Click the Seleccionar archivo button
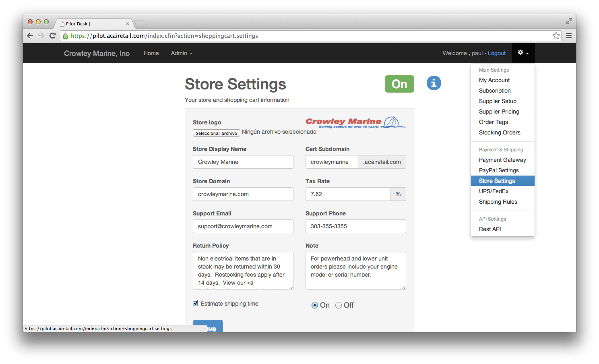Viewport: 599px width, 364px height. tap(216, 133)
